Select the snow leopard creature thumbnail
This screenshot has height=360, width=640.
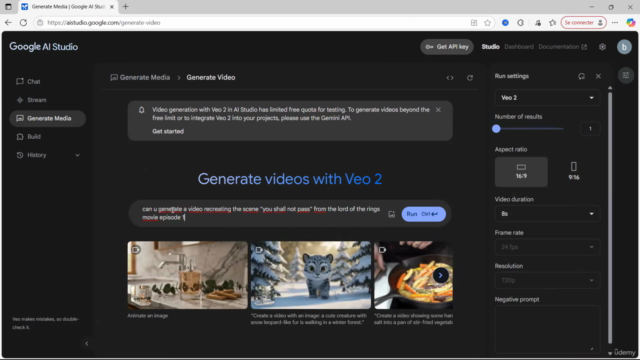pyautogui.click(x=311, y=275)
